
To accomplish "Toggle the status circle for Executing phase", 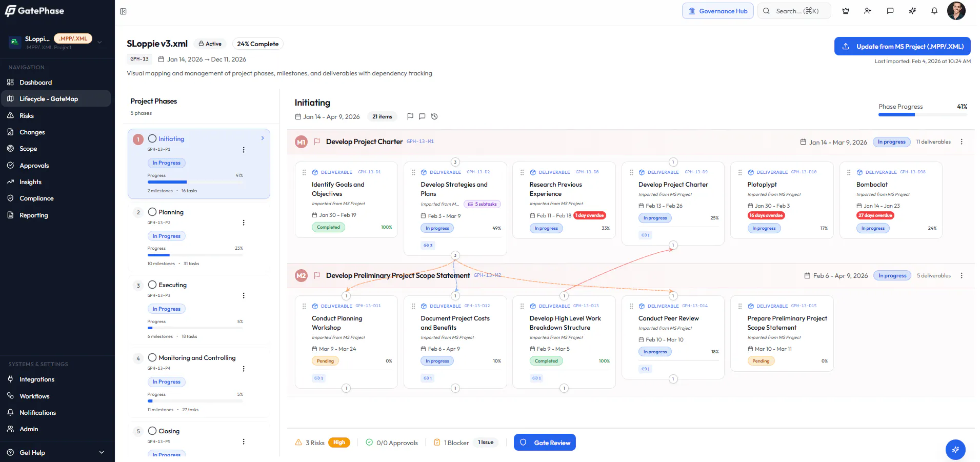I will coord(152,285).
